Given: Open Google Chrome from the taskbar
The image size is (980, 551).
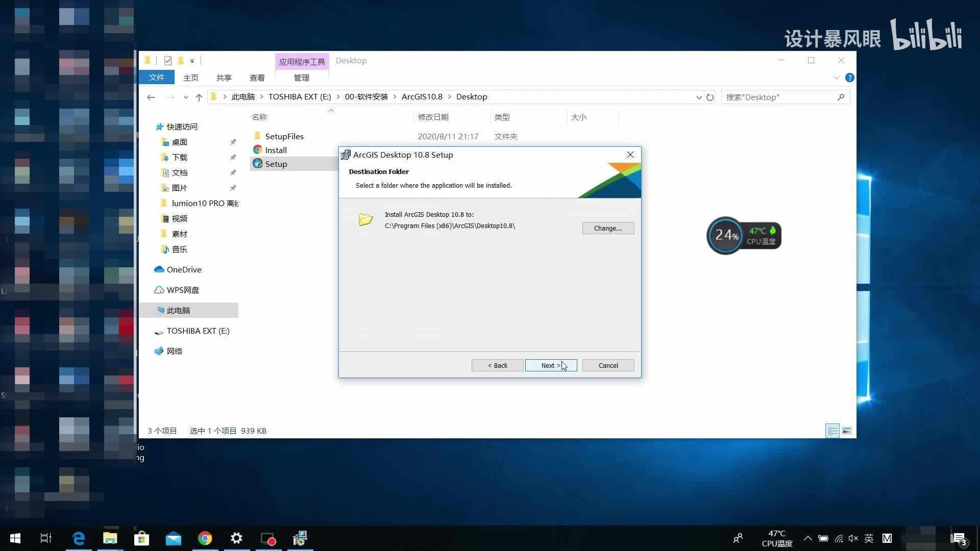Looking at the screenshot, I should click(205, 538).
